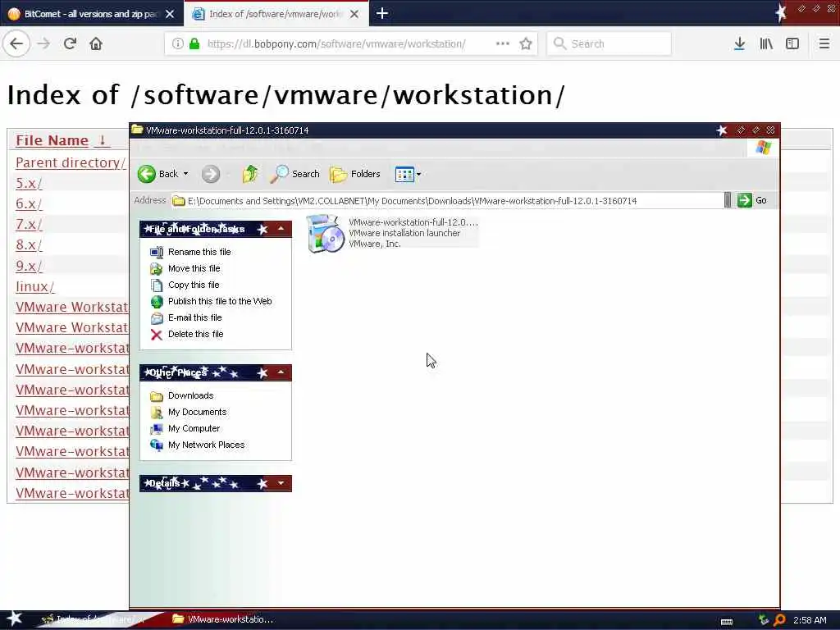Open the 8.x/ directory link
This screenshot has height=630, width=840.
[29, 244]
